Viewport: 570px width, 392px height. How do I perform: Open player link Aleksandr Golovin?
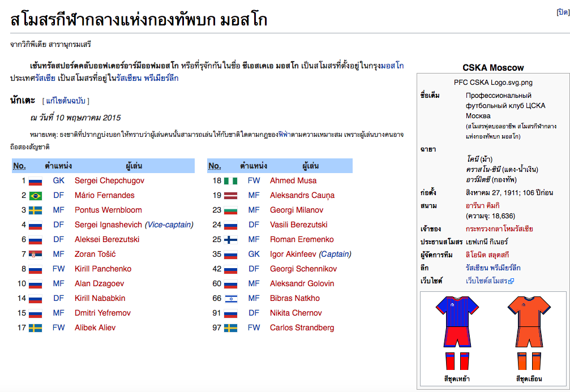pos(302,283)
